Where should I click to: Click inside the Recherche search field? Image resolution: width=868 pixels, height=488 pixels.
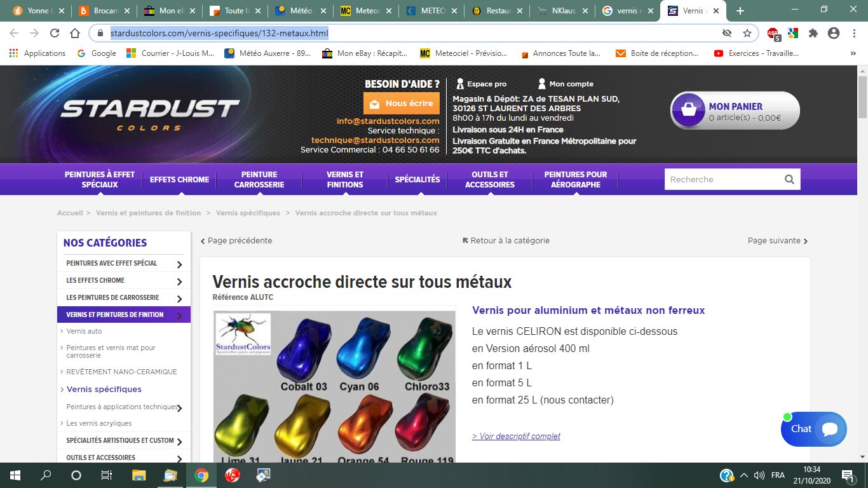(x=723, y=179)
